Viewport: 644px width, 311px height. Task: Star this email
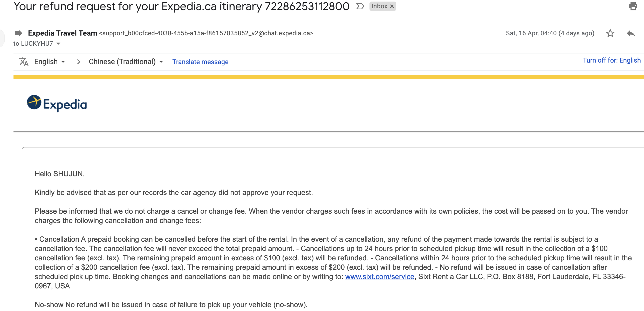coord(610,33)
